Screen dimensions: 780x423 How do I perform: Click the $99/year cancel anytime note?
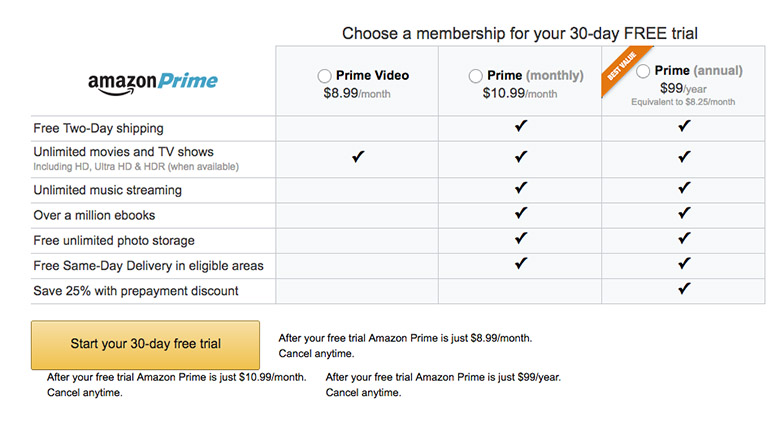(443, 385)
